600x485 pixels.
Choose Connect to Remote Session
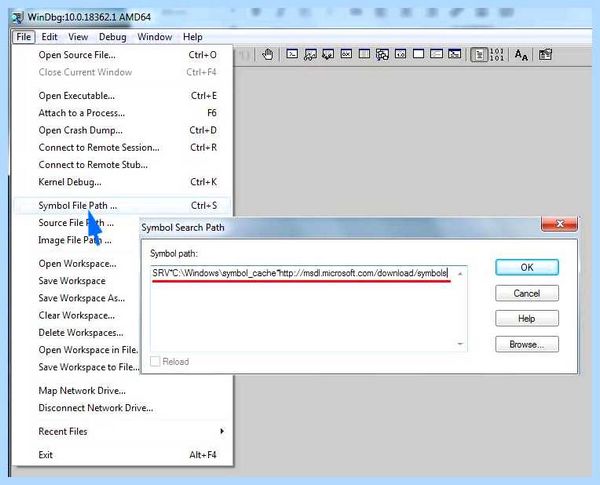[122, 147]
